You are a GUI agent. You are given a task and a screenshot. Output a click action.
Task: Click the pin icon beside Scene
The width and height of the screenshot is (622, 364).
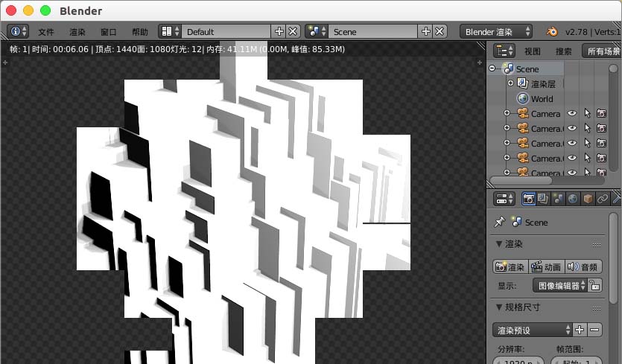499,223
